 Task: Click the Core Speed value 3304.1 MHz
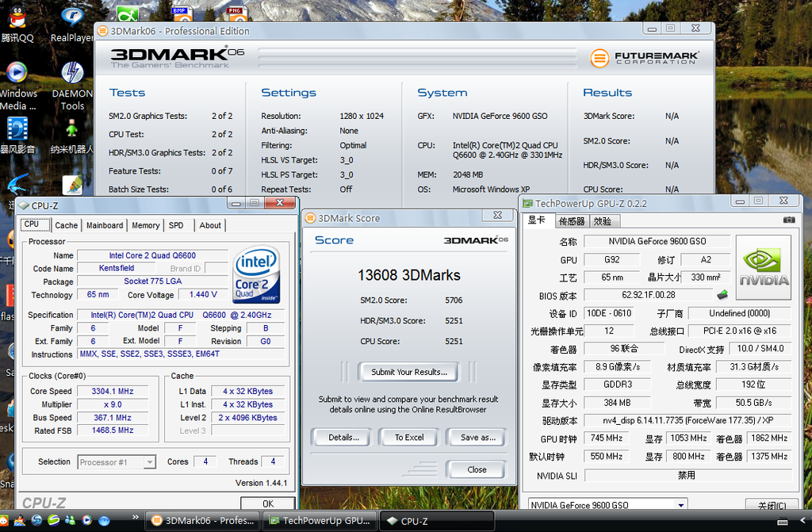tap(113, 391)
